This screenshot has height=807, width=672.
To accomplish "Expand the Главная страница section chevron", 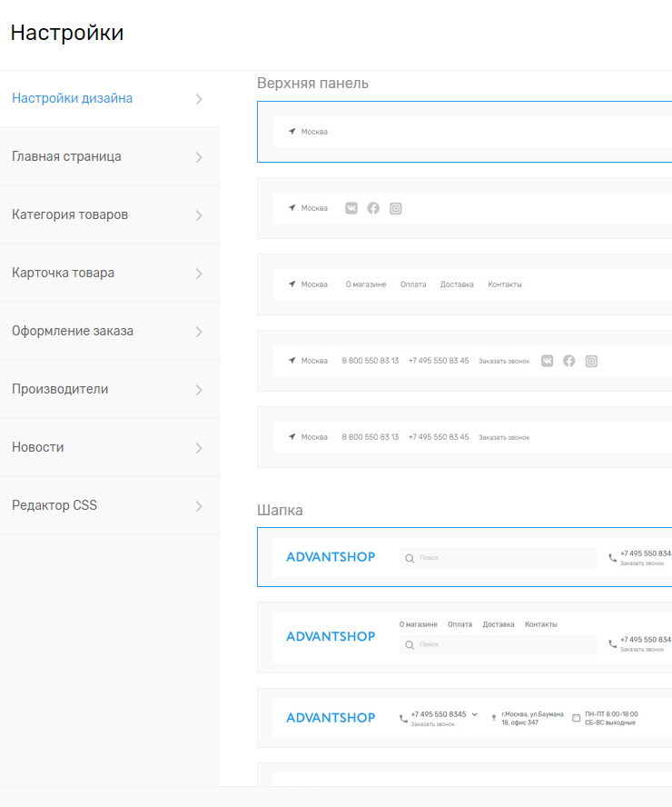I will (199, 157).
